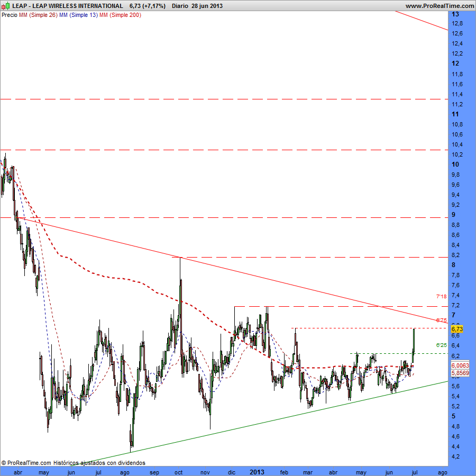The height and width of the screenshot is (476, 476).
Task: Click the green 6'25 support annotation
Action: click(x=442, y=345)
